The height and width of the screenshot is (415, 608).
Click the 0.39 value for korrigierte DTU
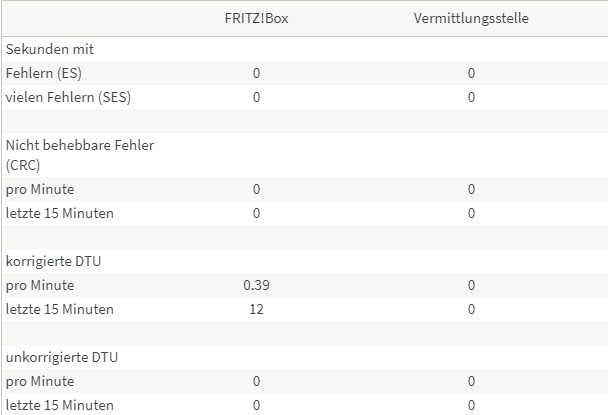pyautogui.click(x=256, y=285)
